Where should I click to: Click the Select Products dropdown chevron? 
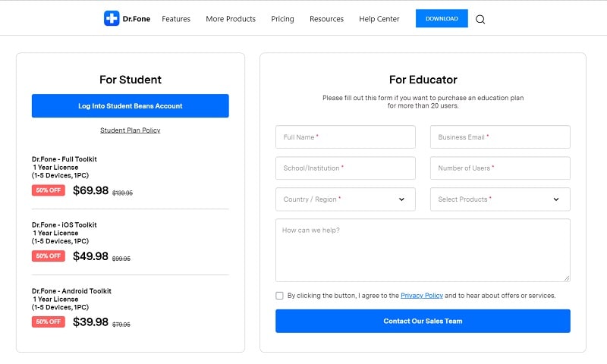[x=556, y=199]
